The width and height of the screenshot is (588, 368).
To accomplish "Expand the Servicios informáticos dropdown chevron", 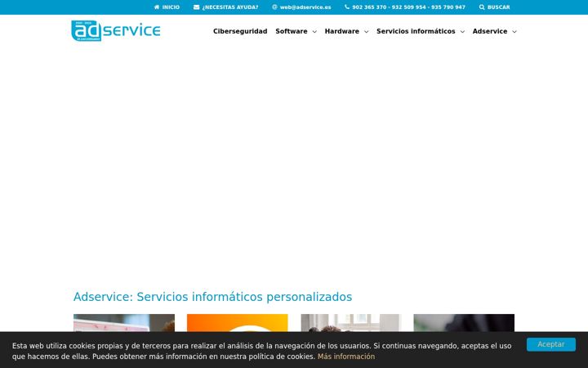I will pyautogui.click(x=462, y=32).
